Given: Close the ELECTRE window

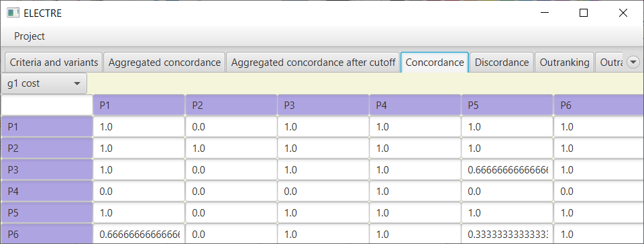Looking at the screenshot, I should [623, 13].
